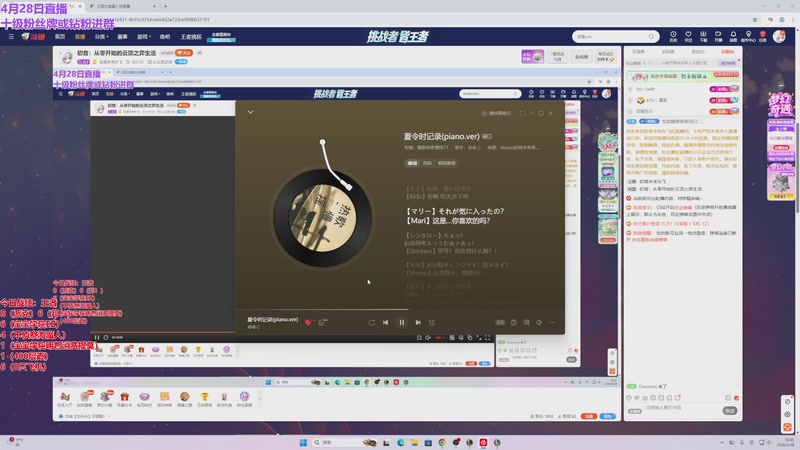The image size is (800, 450).
Task: Open the trophy icon in the gift bar
Action: point(205,397)
